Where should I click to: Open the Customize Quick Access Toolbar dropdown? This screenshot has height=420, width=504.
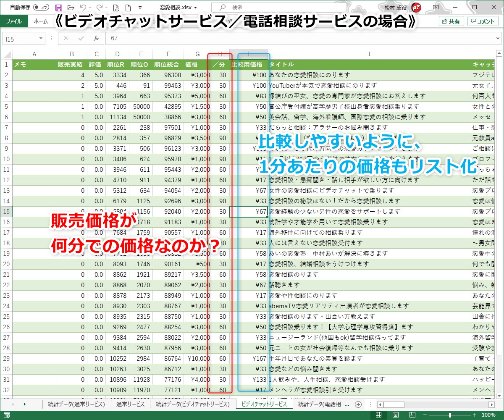(140, 8)
